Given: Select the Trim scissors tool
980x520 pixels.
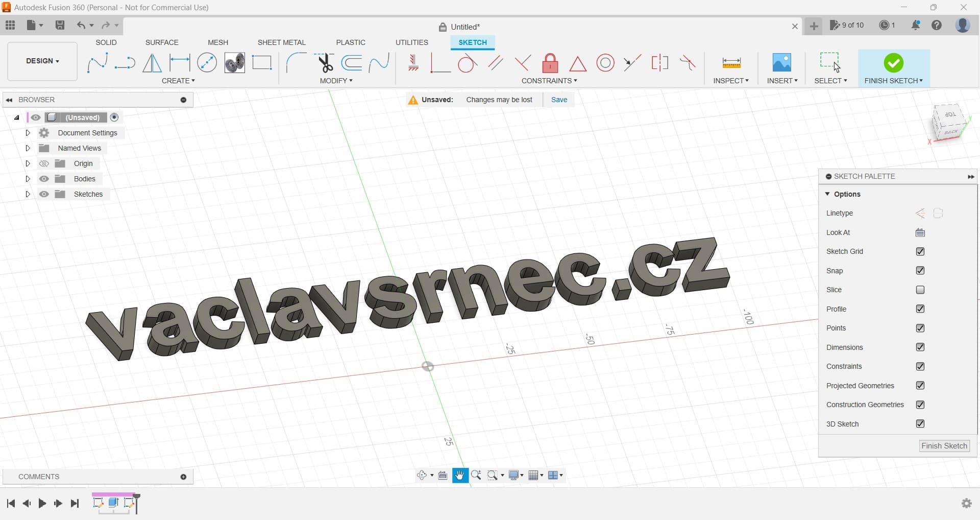Looking at the screenshot, I should point(324,63).
